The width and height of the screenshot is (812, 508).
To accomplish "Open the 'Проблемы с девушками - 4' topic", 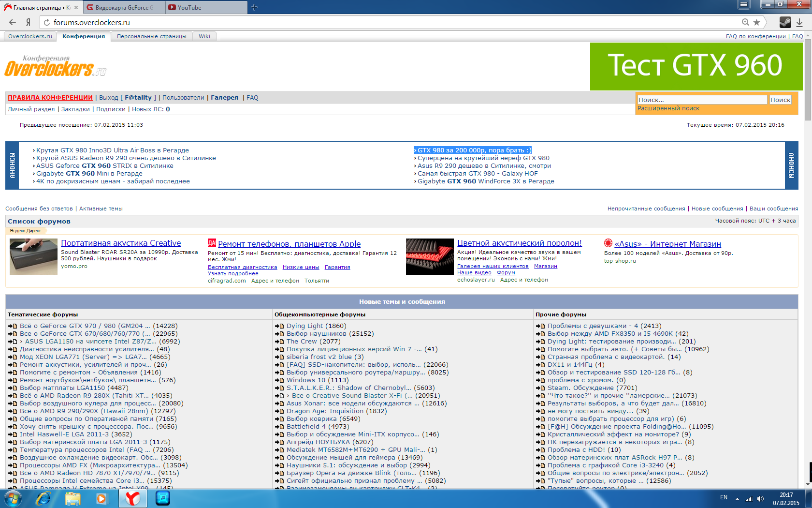I will (594, 326).
